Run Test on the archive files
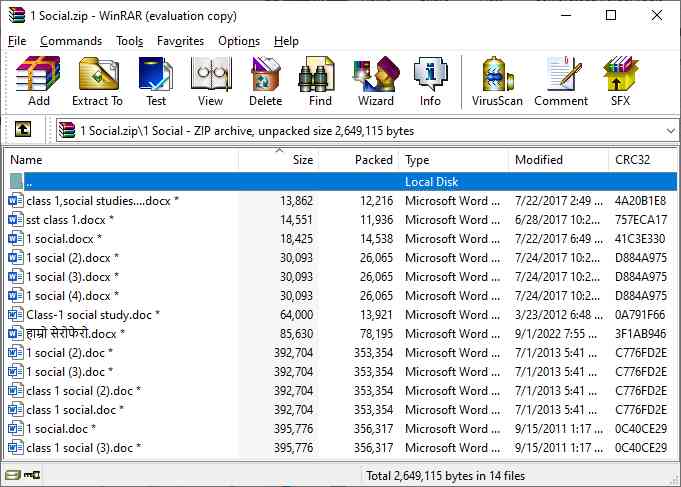This screenshot has width=681, height=487. coord(156,81)
